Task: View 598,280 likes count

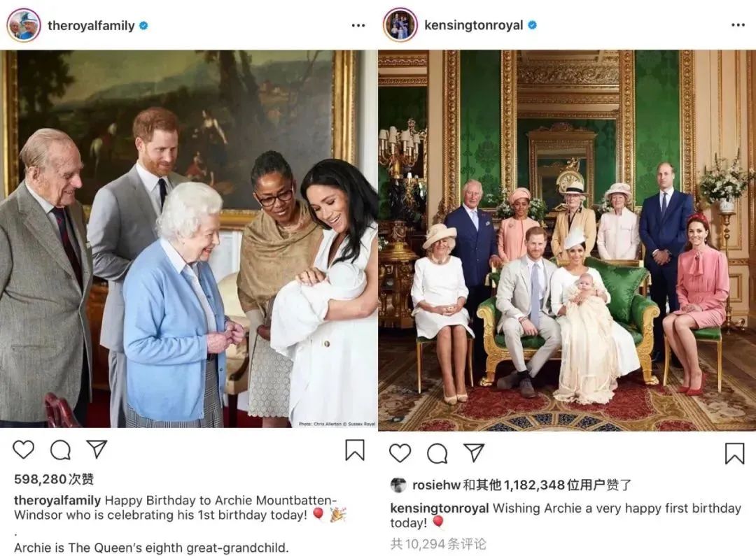Action: 54,480
